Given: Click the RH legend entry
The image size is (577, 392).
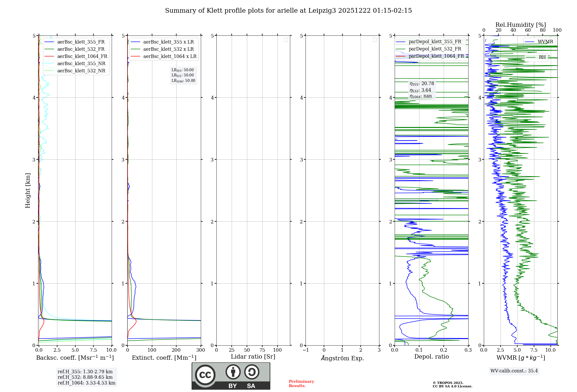Looking at the screenshot, I should pyautogui.click(x=542, y=57).
